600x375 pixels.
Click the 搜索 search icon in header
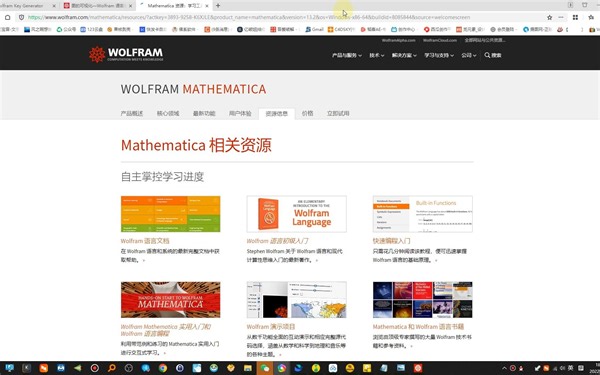(493, 55)
